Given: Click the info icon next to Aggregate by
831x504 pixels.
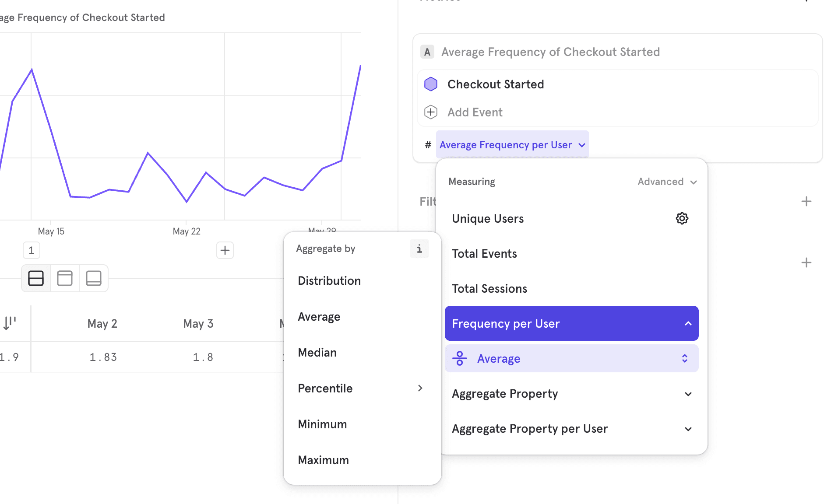Looking at the screenshot, I should tap(419, 248).
